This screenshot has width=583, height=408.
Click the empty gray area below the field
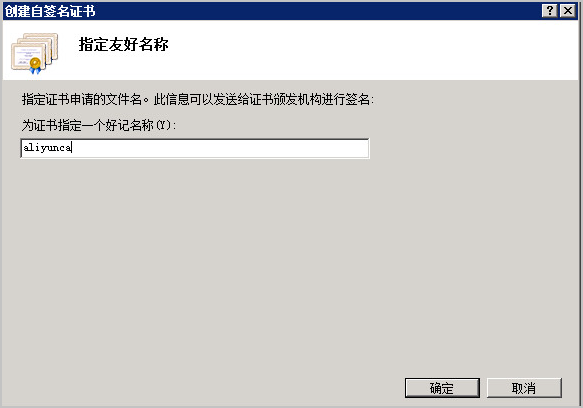pos(260,260)
